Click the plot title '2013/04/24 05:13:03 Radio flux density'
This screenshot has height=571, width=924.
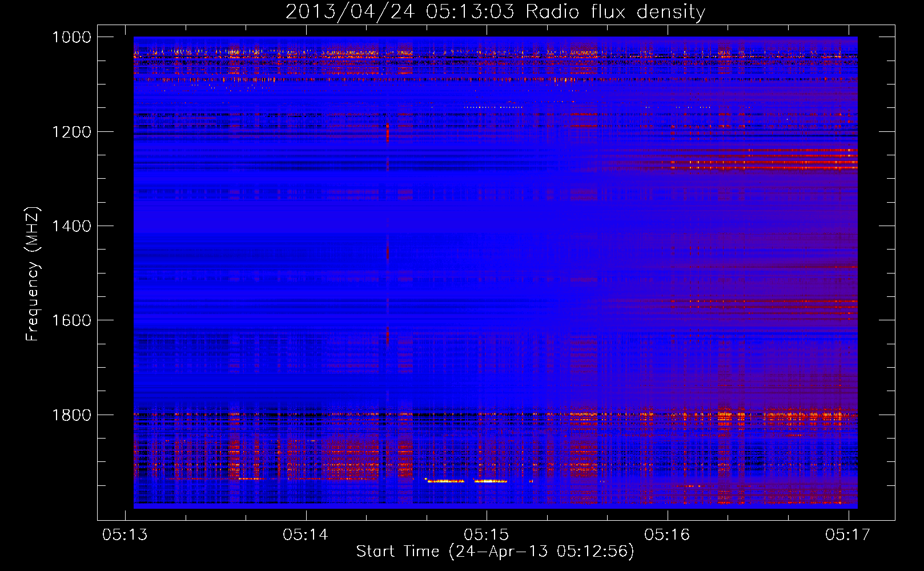coord(495,11)
